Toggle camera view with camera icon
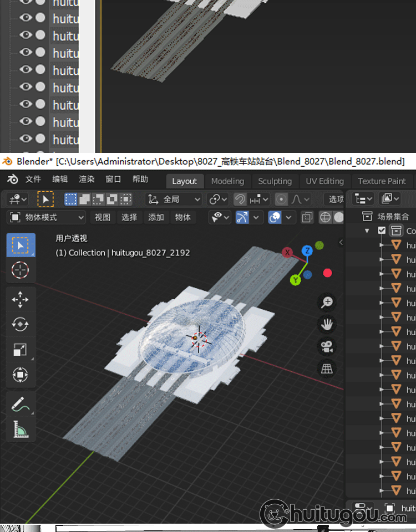This screenshot has width=416, height=532. tap(327, 346)
